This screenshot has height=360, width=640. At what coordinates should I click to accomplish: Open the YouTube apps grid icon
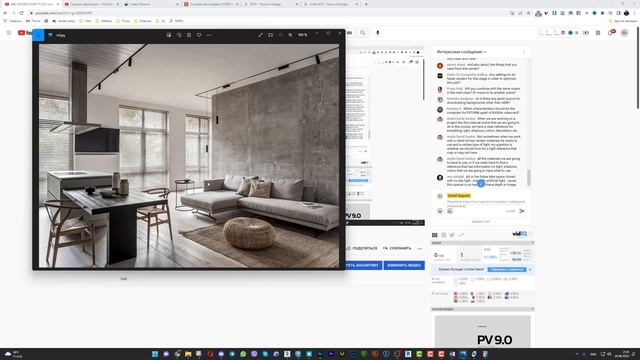coord(598,33)
